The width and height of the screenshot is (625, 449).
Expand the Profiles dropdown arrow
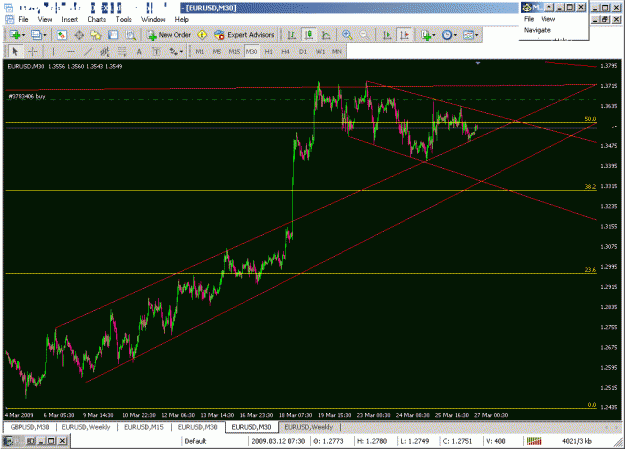(45, 35)
